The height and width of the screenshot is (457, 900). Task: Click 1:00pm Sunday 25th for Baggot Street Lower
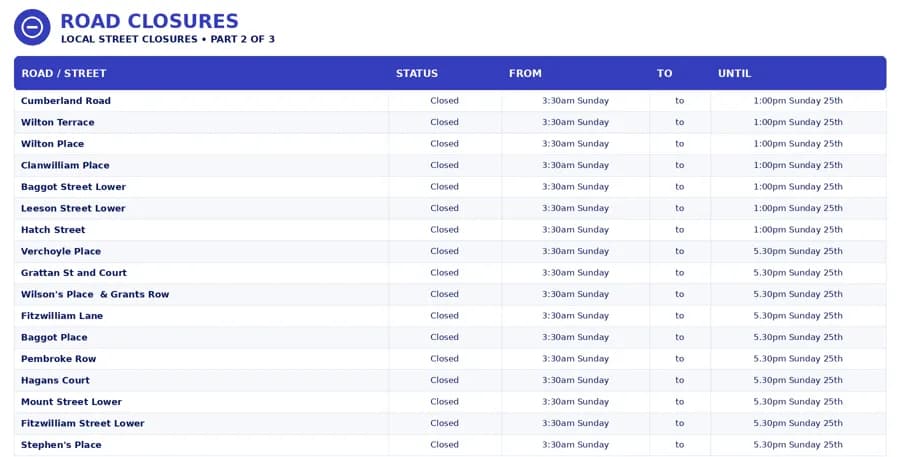(x=798, y=187)
